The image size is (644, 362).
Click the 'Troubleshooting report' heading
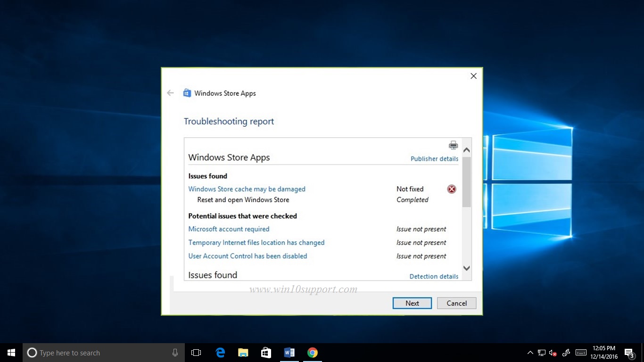(x=229, y=122)
